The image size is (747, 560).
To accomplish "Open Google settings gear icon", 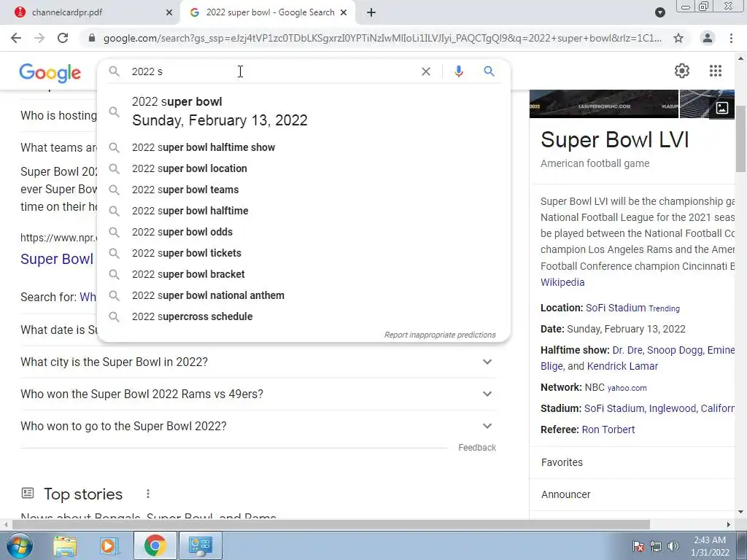I will pos(682,71).
